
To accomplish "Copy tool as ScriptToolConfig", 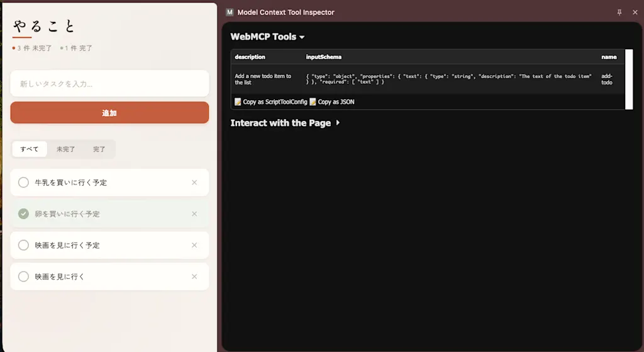I will (x=270, y=101).
